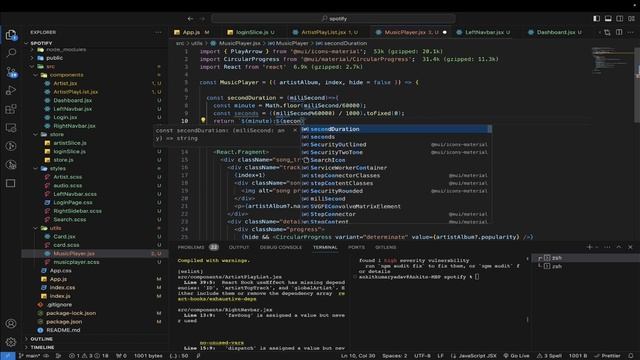Click the spotify command center search box
This screenshot has height=360, width=640.
click(x=333, y=19)
